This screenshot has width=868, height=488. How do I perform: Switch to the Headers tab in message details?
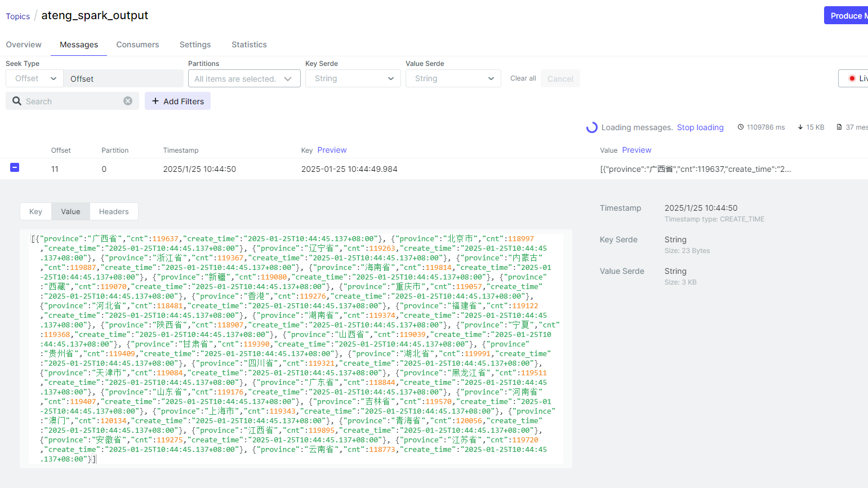pos(114,211)
